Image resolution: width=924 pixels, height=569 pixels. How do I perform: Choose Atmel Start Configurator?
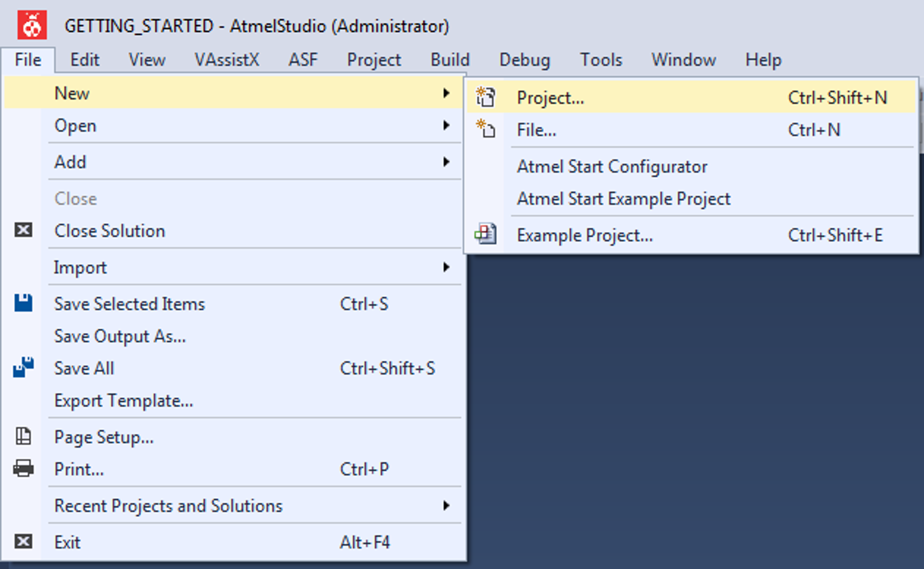click(612, 167)
